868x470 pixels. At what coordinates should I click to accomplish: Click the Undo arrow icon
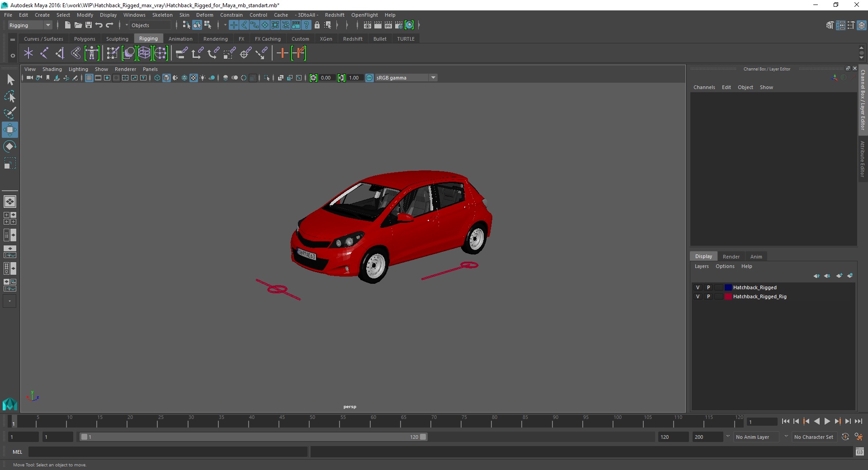click(99, 25)
